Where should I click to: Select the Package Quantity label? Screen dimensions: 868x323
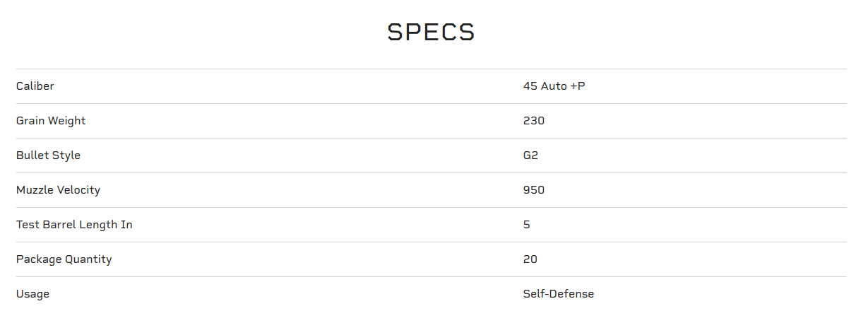pos(64,259)
